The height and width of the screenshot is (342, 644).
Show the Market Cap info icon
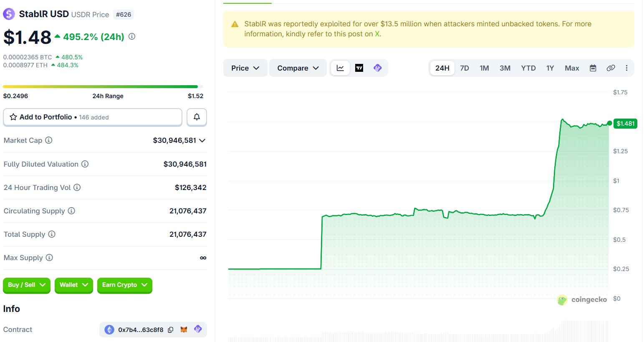click(x=49, y=140)
